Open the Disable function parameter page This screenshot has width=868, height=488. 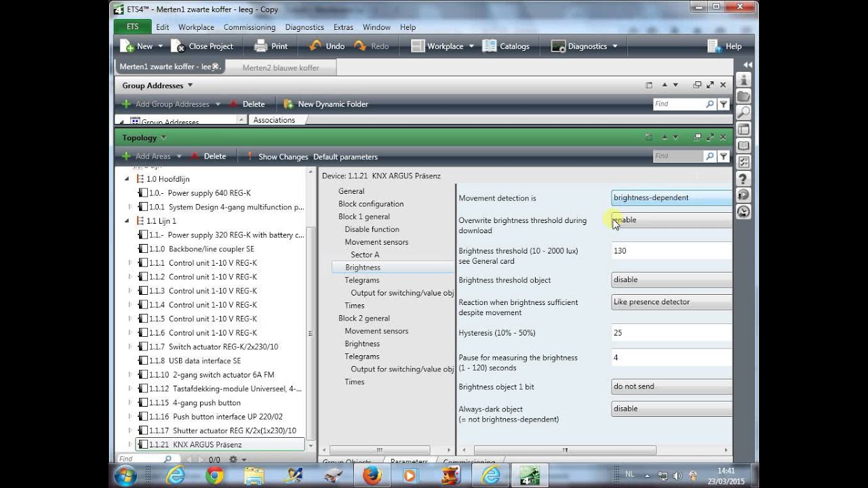372,229
